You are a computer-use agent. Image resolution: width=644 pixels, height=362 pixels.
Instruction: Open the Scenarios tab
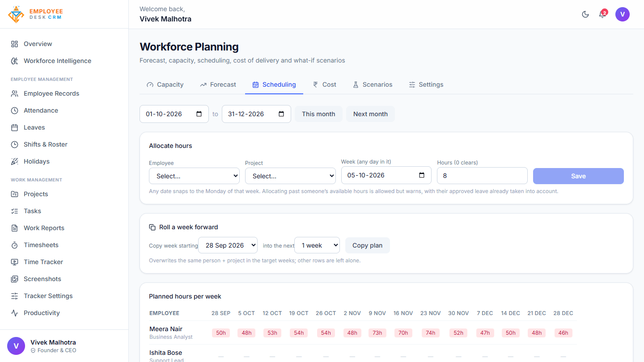click(373, 84)
